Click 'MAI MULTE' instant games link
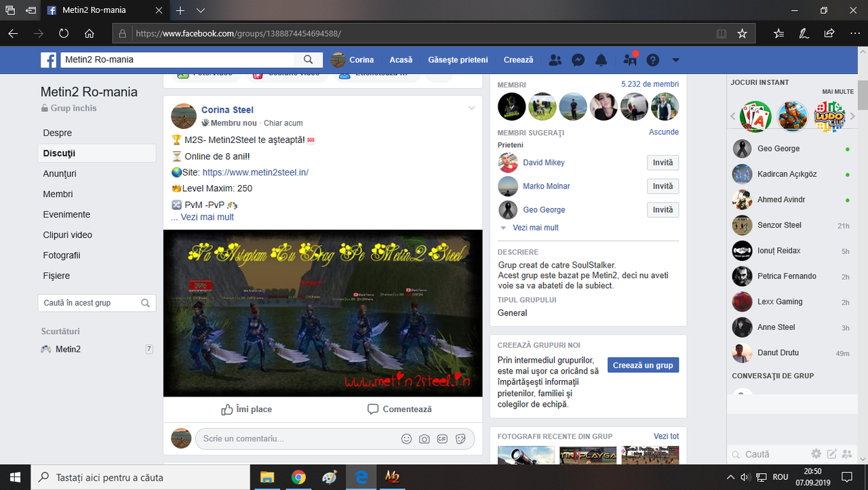 [837, 91]
